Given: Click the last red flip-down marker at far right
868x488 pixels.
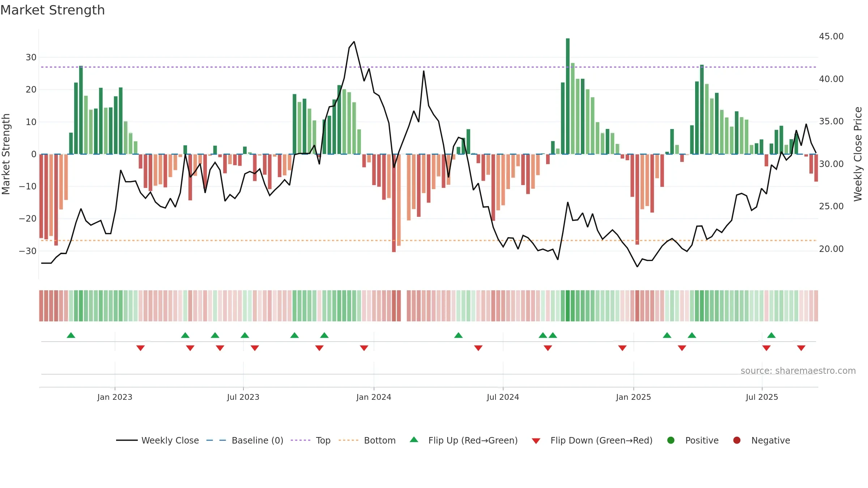Looking at the screenshot, I should pos(801,348).
